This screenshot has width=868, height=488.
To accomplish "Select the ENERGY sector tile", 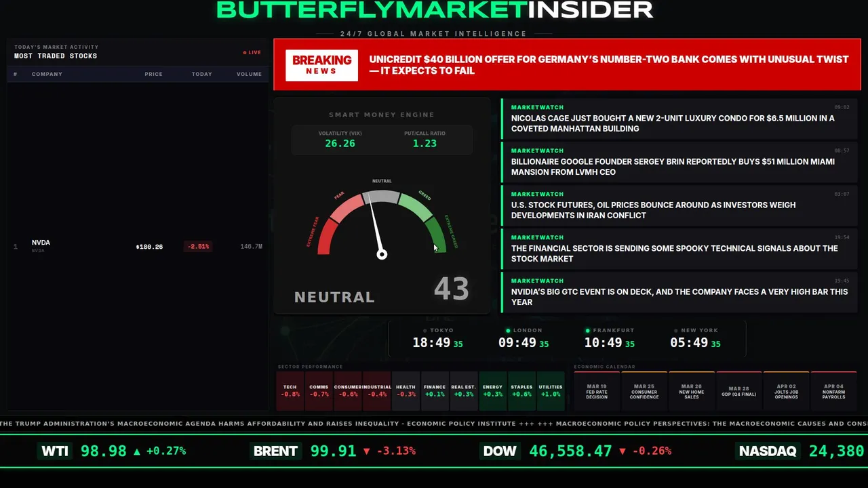I will pos(493,391).
